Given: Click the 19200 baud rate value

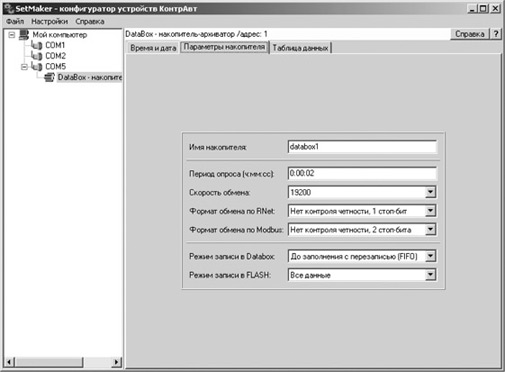Looking at the screenshot, I should pyautogui.click(x=301, y=192).
